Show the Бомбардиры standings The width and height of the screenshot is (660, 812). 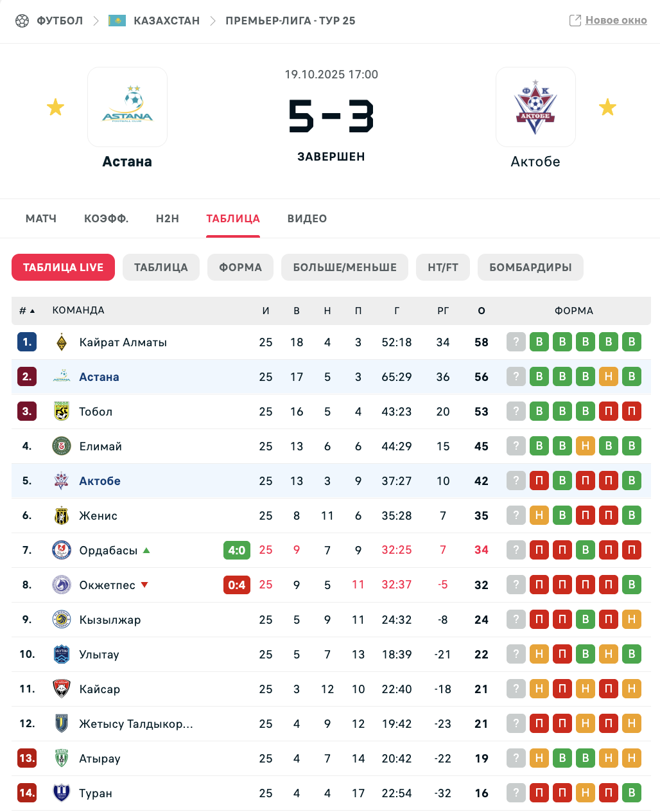coord(530,267)
